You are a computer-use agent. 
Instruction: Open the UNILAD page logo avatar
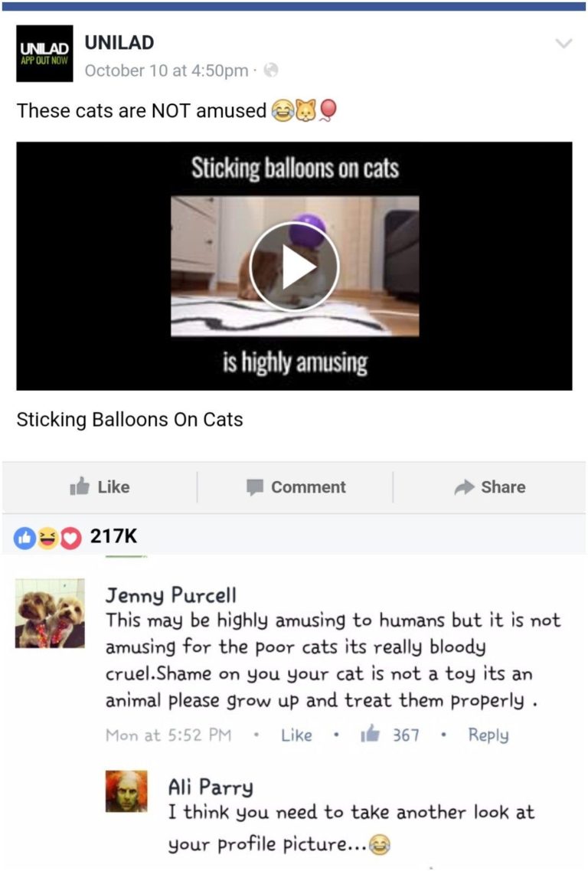click(44, 54)
